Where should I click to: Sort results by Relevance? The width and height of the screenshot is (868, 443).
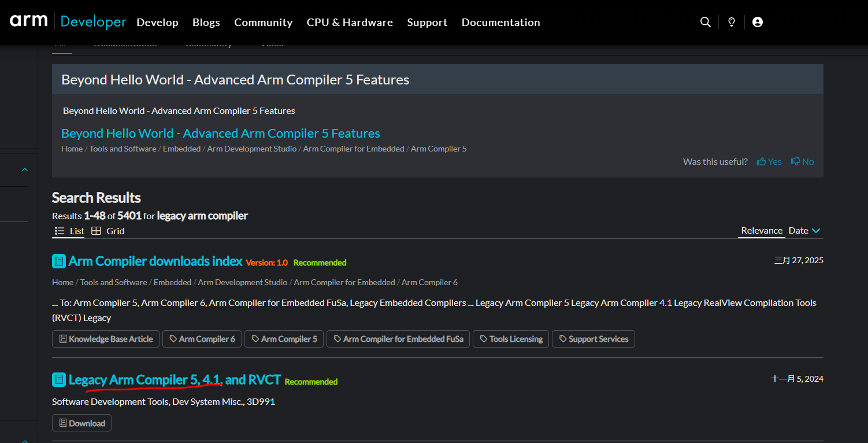(761, 230)
